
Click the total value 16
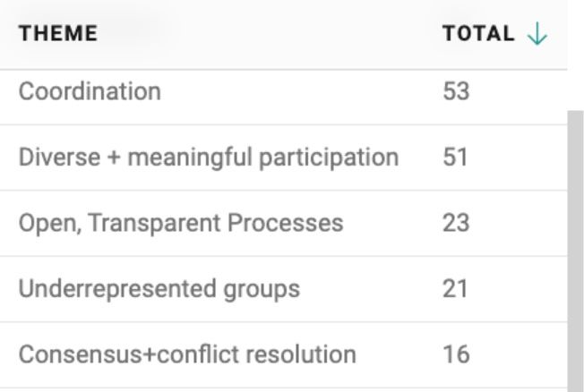(456, 354)
